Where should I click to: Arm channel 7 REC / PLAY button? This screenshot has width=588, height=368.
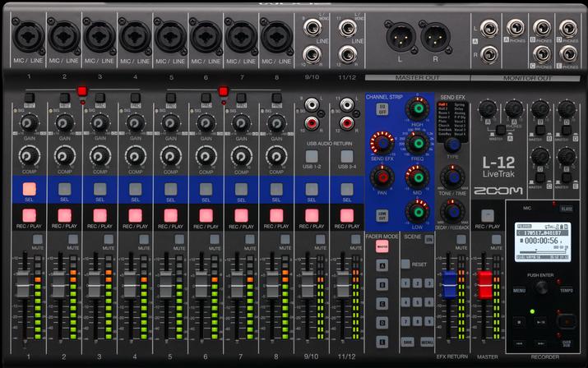pos(241,216)
